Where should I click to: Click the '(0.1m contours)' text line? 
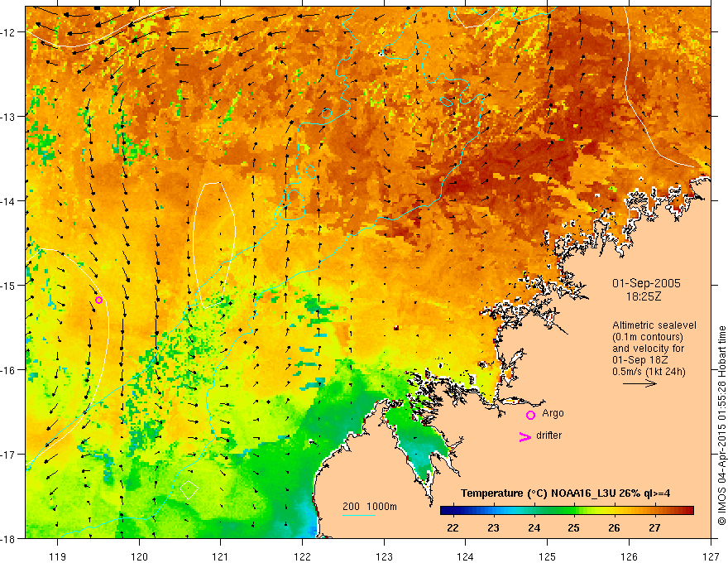(648, 337)
